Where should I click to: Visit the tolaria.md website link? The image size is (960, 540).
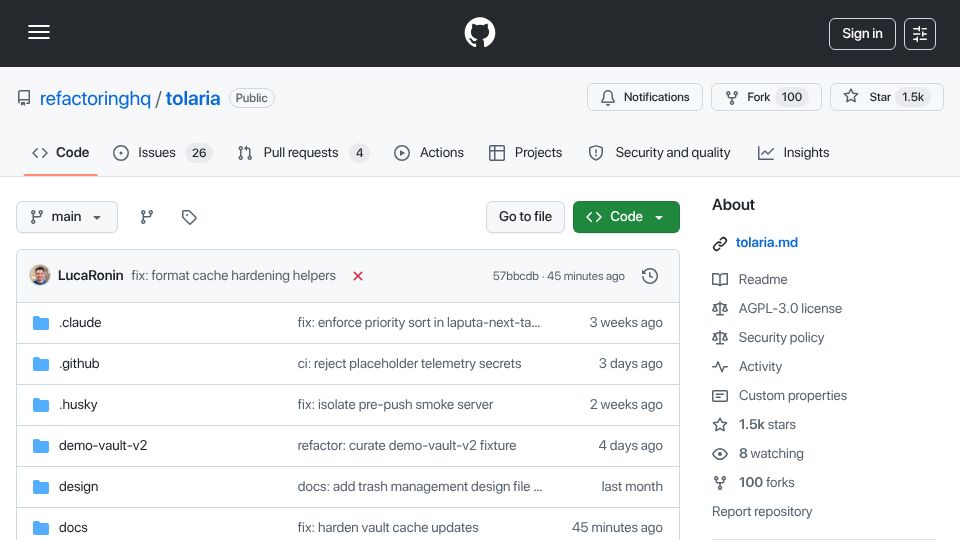click(x=767, y=242)
